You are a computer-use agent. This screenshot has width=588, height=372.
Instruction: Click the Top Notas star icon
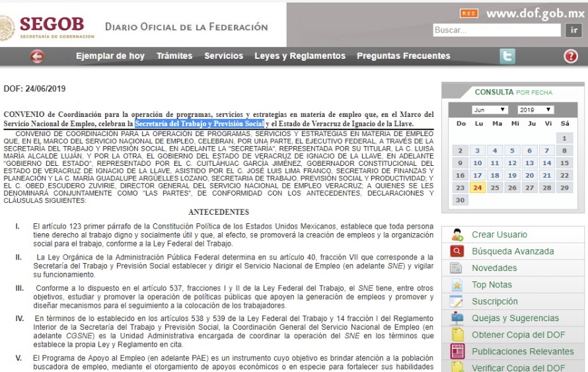[457, 285]
